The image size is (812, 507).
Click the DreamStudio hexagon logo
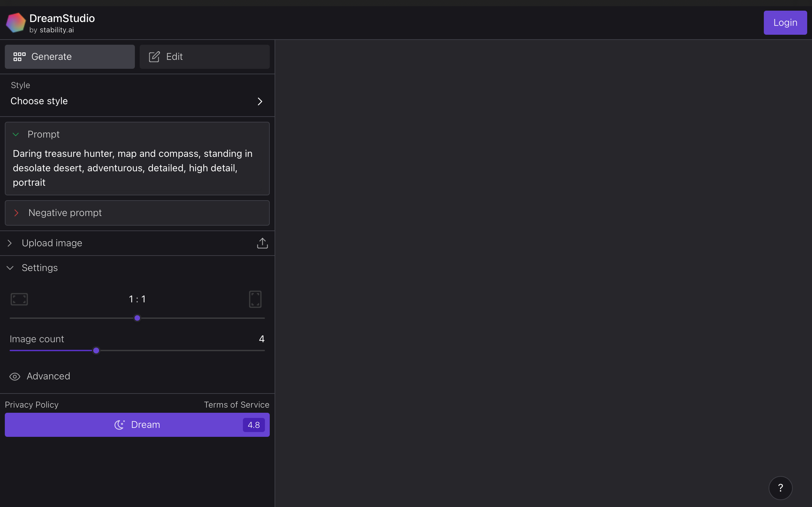(x=16, y=23)
